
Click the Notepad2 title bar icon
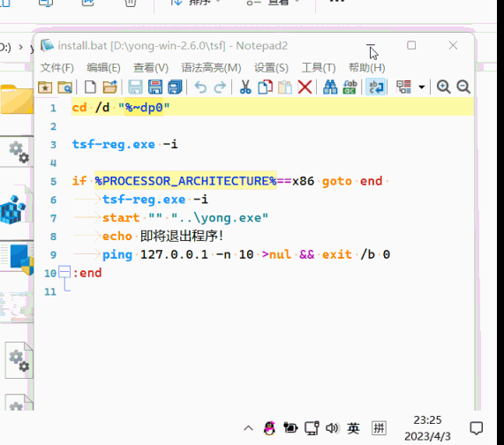tap(47, 46)
